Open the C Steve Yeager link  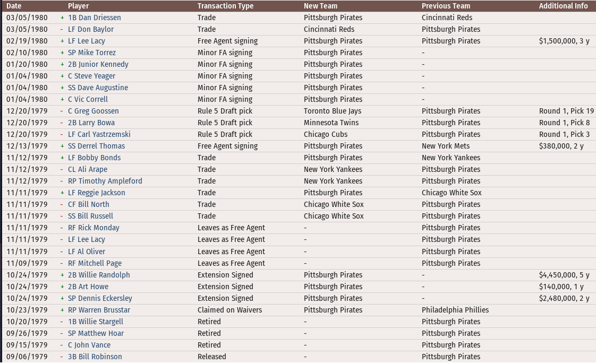tap(91, 76)
